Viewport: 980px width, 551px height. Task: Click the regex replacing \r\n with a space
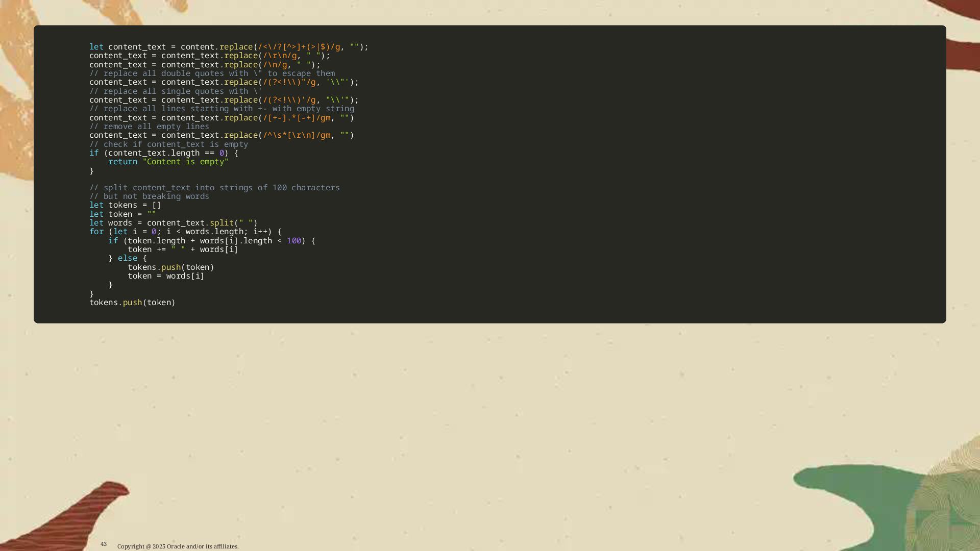click(x=279, y=56)
